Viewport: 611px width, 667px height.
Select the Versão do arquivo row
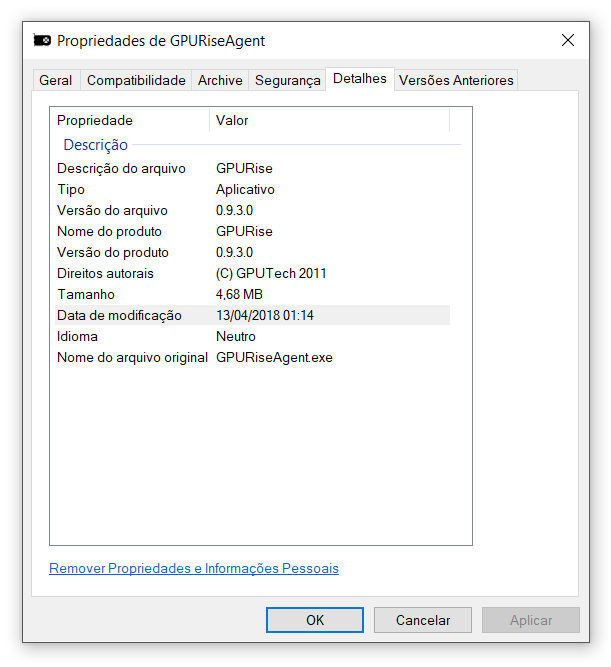click(x=252, y=211)
